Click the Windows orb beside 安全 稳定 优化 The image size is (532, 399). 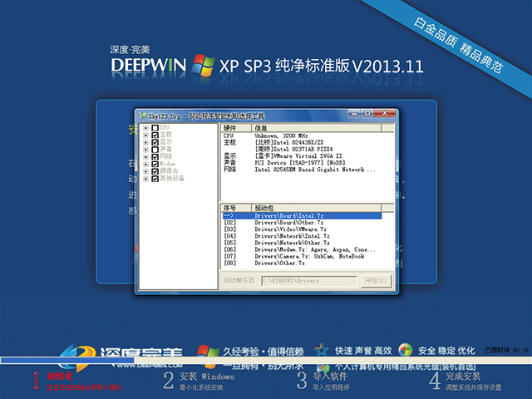click(x=406, y=350)
